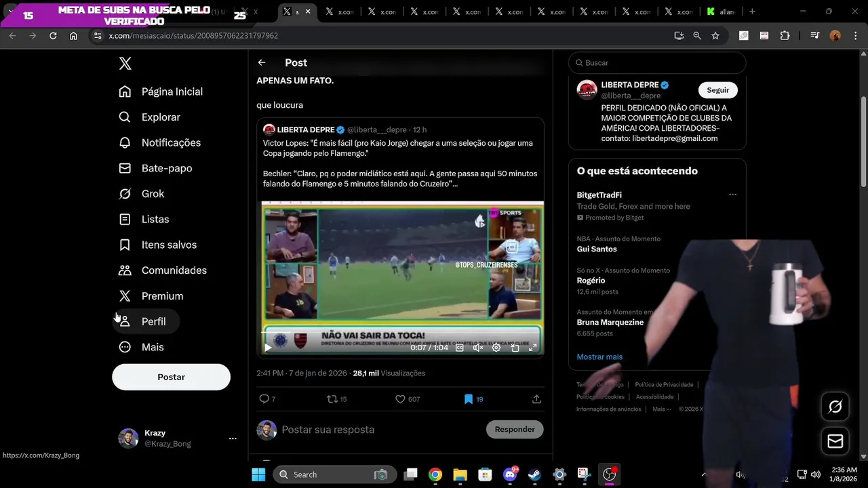Open Bruna Marquezine trending topic

coord(610,323)
